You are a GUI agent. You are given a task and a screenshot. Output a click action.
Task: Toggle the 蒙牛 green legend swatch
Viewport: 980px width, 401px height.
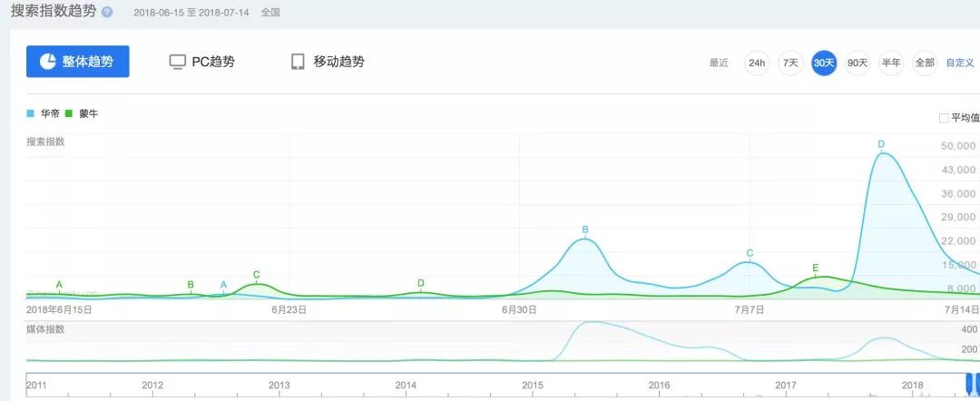click(69, 113)
